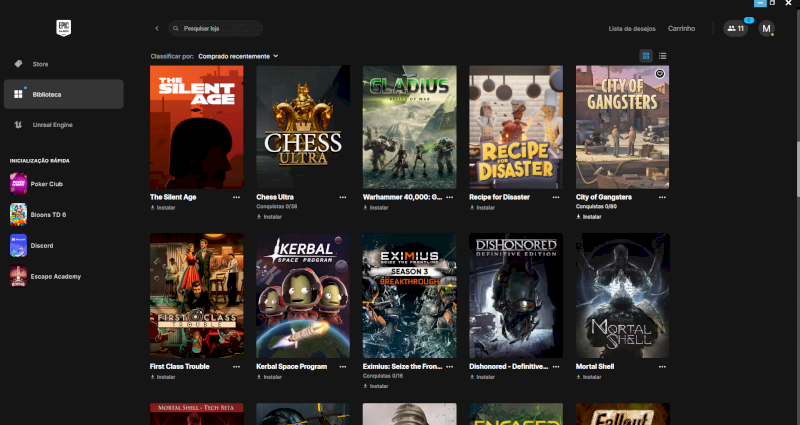Switch to list view
The image size is (800, 425).
[x=662, y=56]
